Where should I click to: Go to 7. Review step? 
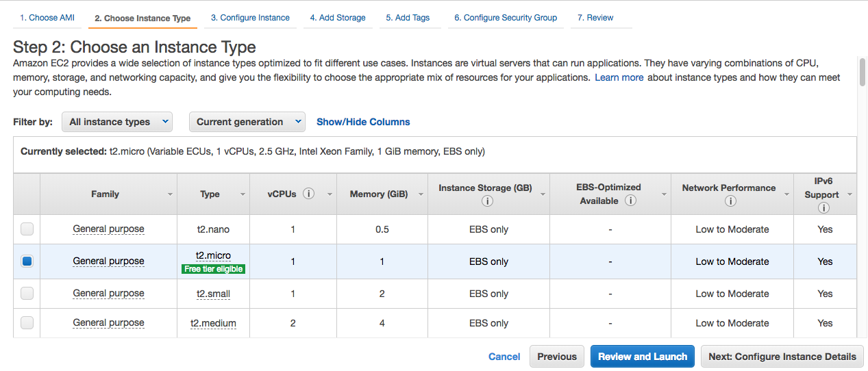pos(595,18)
